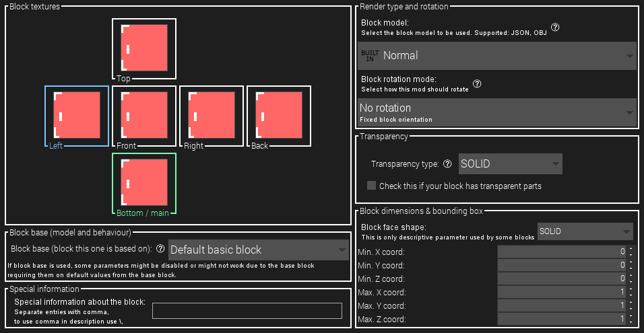The width and height of the screenshot is (644, 333).
Task: Click the special information text field
Action: click(247, 311)
